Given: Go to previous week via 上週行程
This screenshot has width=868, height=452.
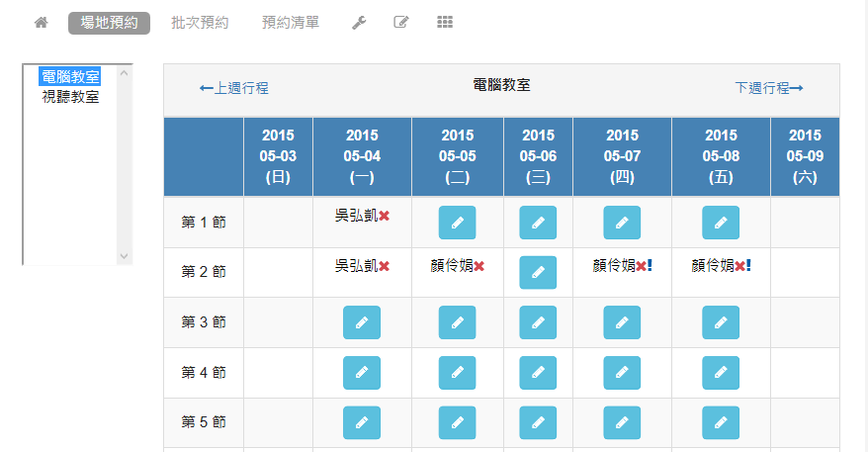Looking at the screenshot, I should [x=234, y=88].
